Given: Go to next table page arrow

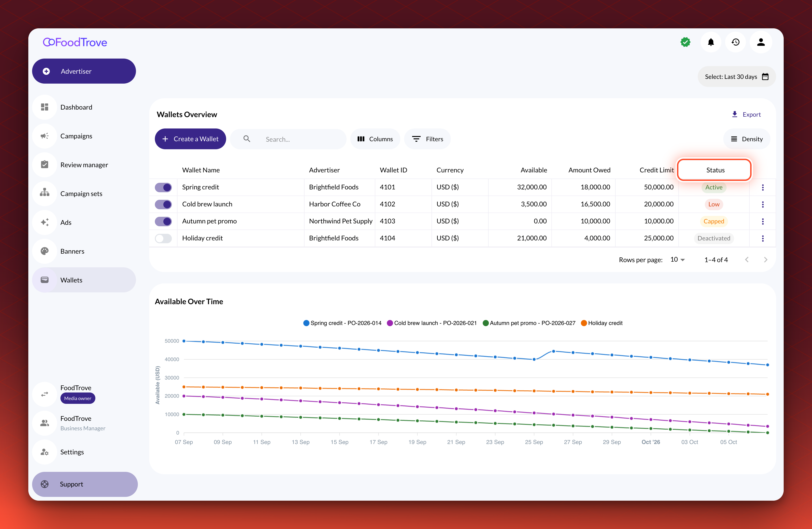Looking at the screenshot, I should 765,260.
